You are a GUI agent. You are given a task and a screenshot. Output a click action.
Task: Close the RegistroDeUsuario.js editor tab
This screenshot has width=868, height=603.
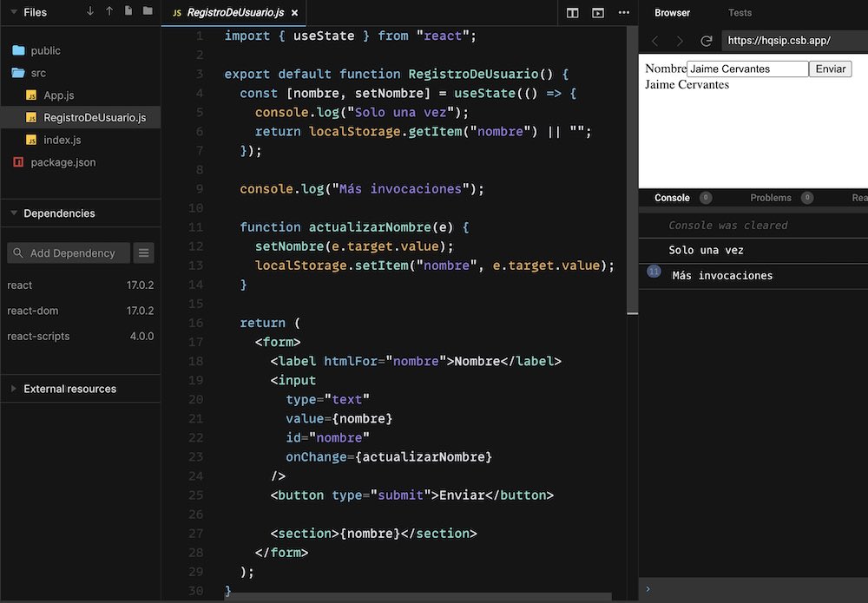click(294, 13)
